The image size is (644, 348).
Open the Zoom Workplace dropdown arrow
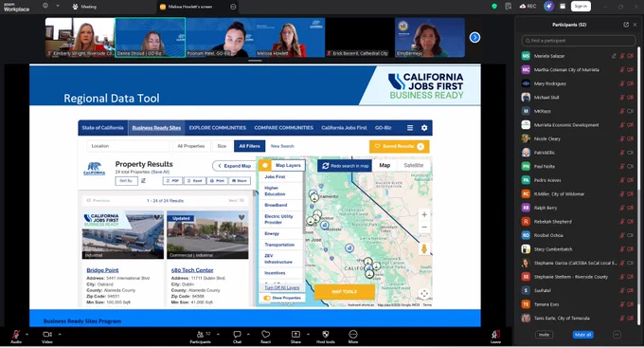[58, 6]
